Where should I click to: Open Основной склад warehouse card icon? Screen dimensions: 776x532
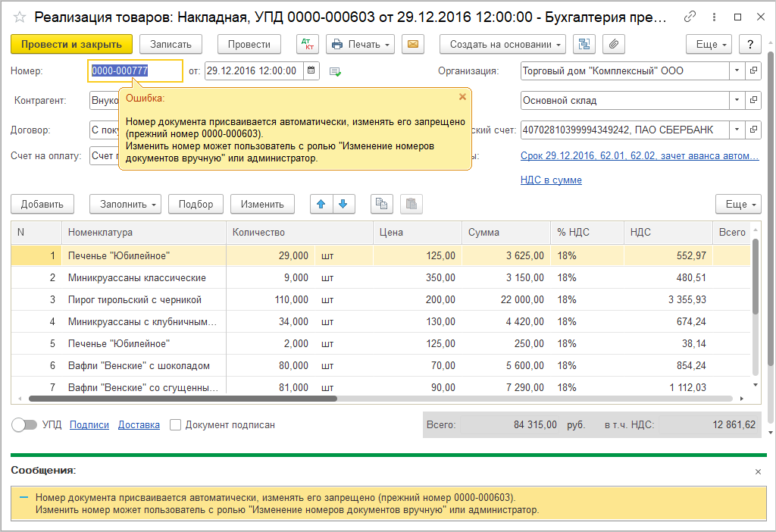pyautogui.click(x=753, y=101)
